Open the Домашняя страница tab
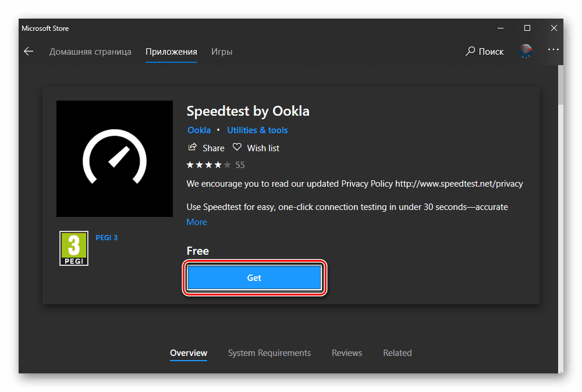The image size is (582, 392). 90,52
